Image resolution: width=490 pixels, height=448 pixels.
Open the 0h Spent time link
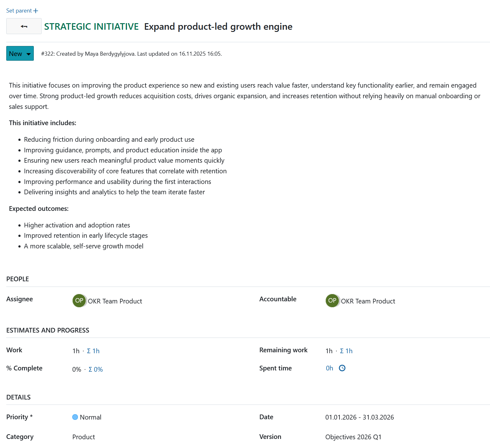(x=329, y=368)
